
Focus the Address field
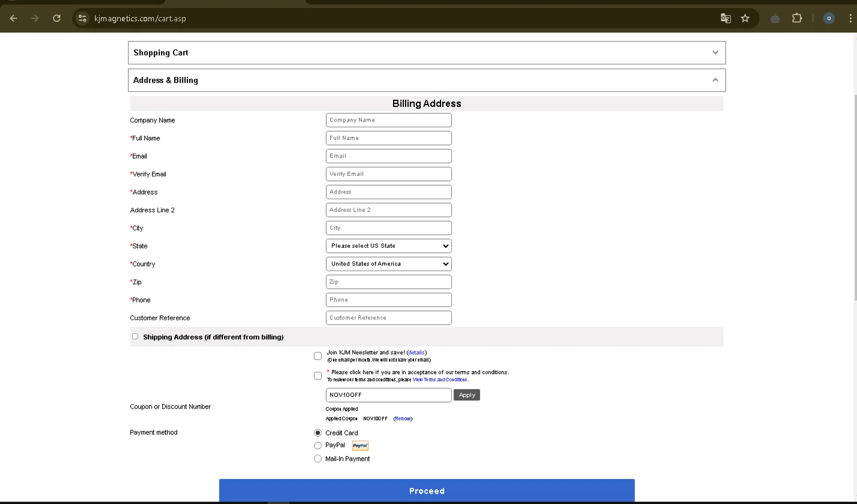(389, 192)
